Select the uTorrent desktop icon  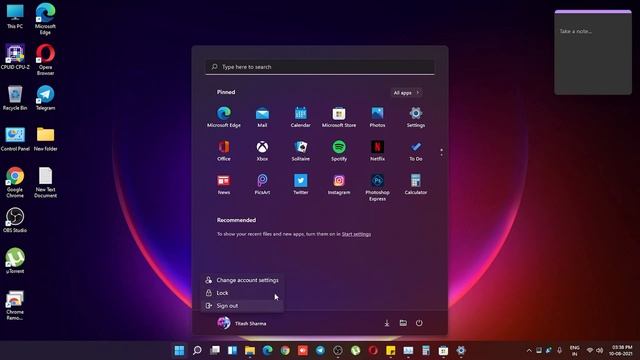(15, 261)
